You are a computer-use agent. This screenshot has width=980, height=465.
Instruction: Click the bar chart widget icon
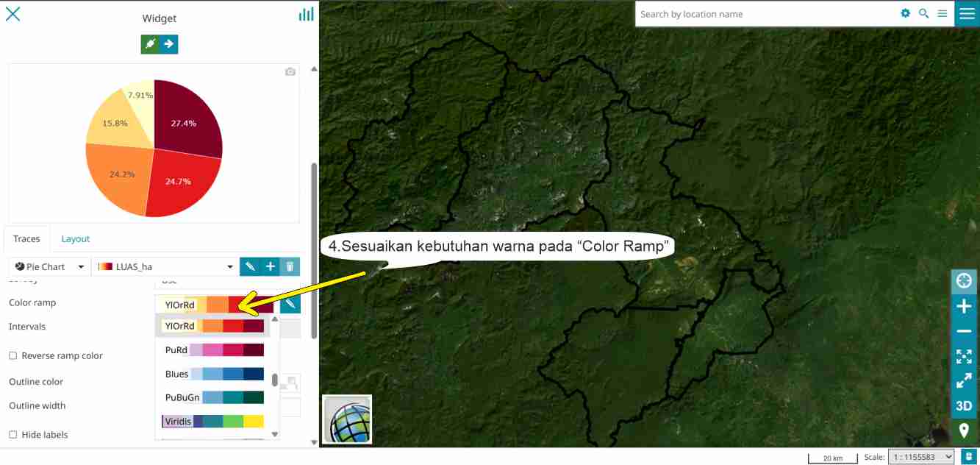point(306,14)
